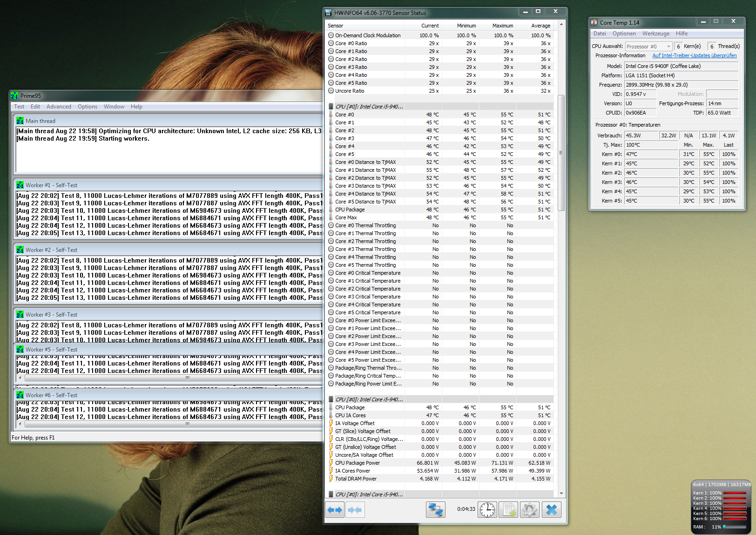Open the Optionen menu in Core Temp
Image resolution: width=756 pixels, height=535 pixels.
pos(624,34)
